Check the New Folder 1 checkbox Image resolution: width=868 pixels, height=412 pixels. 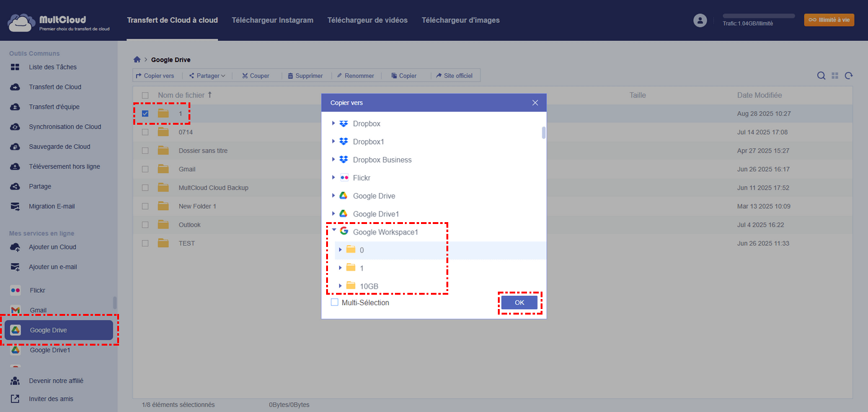[145, 206]
